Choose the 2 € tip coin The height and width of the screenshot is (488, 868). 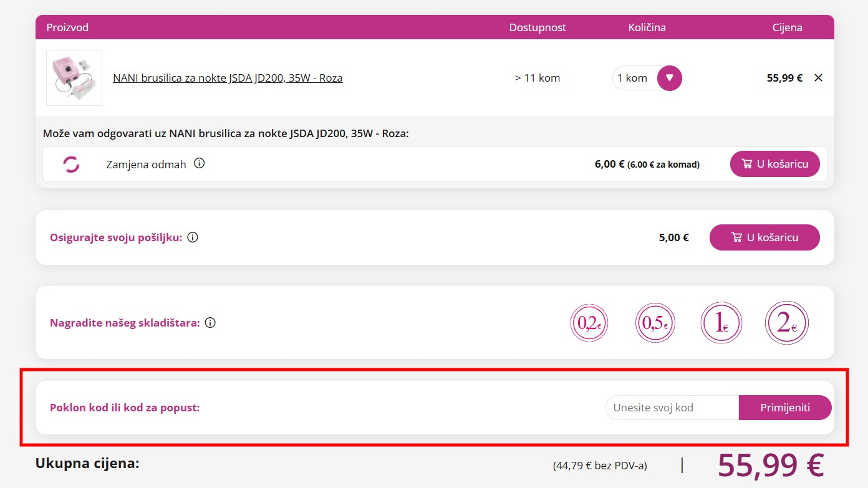[786, 323]
